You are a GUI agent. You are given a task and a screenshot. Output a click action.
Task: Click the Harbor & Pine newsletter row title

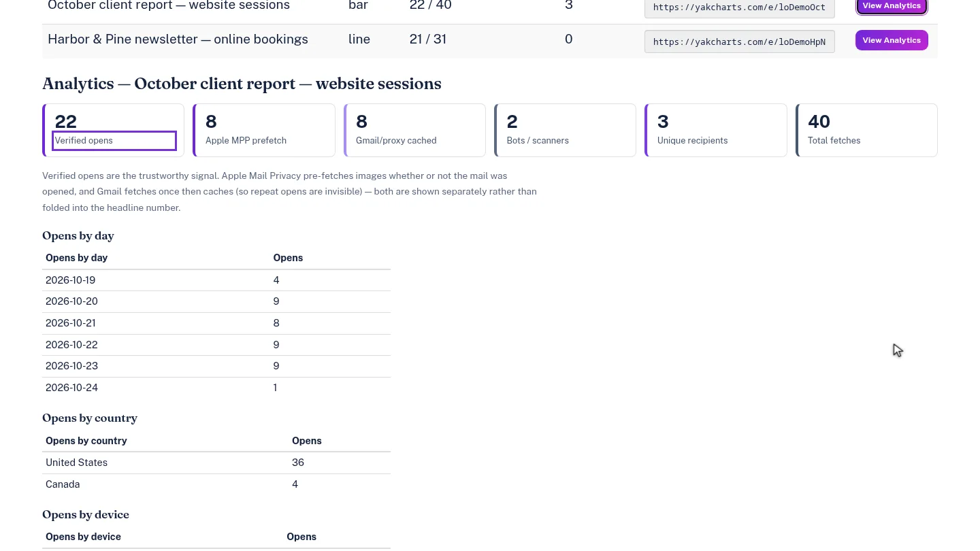[178, 39]
